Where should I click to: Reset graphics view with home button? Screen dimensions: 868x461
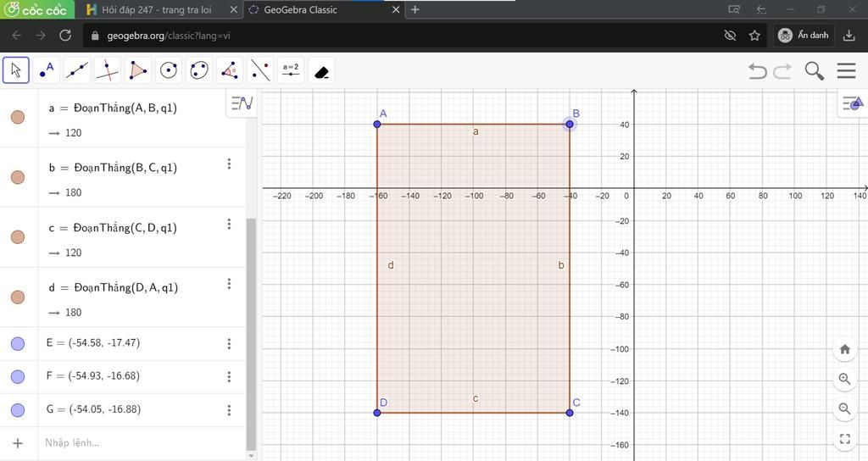click(845, 349)
